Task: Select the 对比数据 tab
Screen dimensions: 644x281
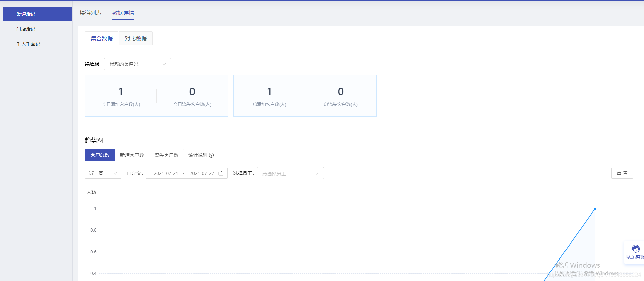Action: click(136, 38)
